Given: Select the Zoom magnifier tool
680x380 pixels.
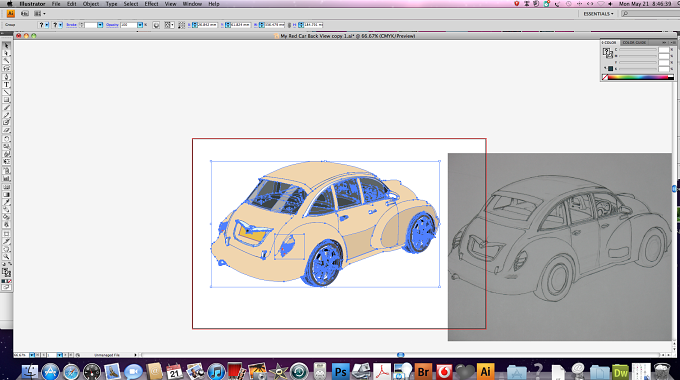Looking at the screenshot, I should tap(6, 256).
